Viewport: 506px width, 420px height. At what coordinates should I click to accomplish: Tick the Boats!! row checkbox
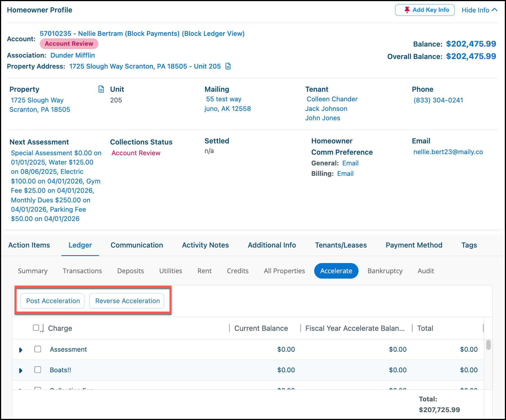pyautogui.click(x=38, y=370)
